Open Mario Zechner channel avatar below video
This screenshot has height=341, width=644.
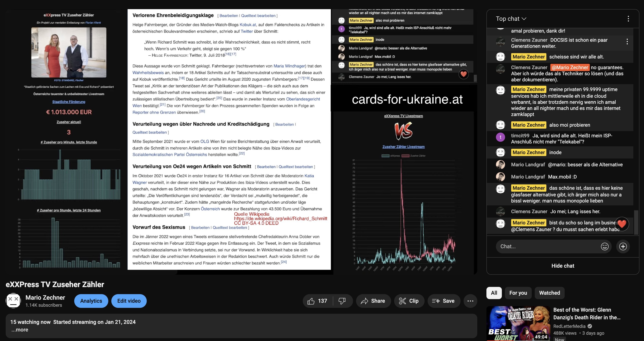click(13, 301)
